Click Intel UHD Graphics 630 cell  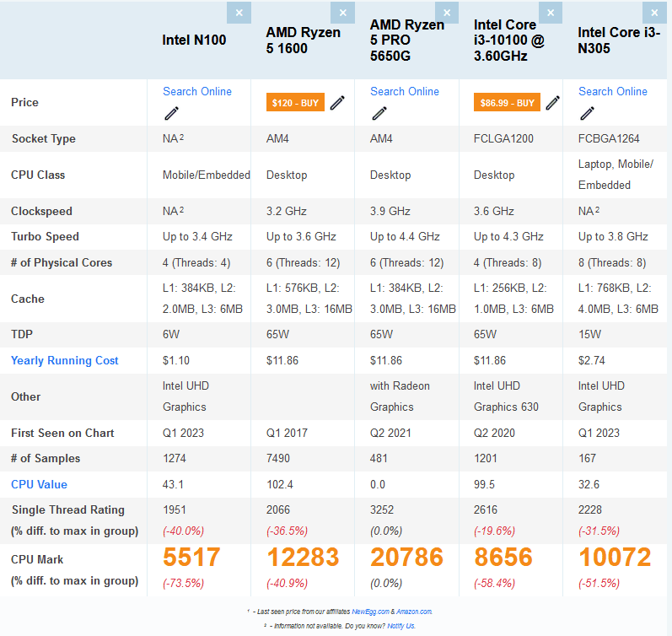click(x=506, y=396)
